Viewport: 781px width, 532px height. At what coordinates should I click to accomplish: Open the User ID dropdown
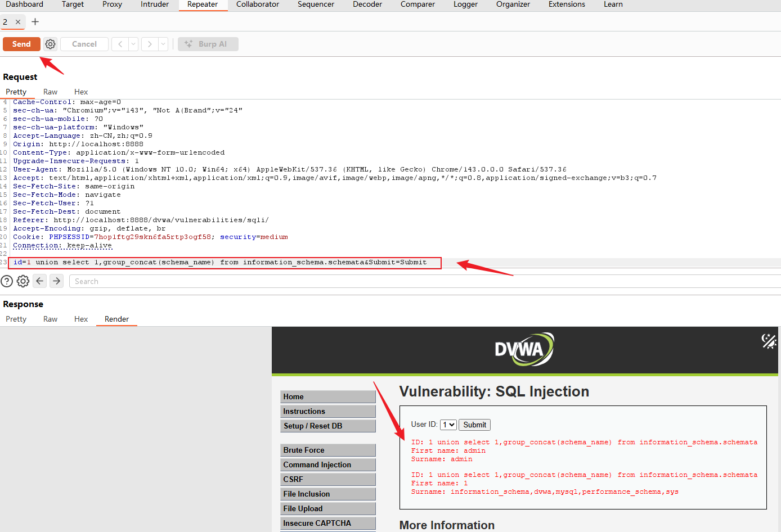click(448, 425)
